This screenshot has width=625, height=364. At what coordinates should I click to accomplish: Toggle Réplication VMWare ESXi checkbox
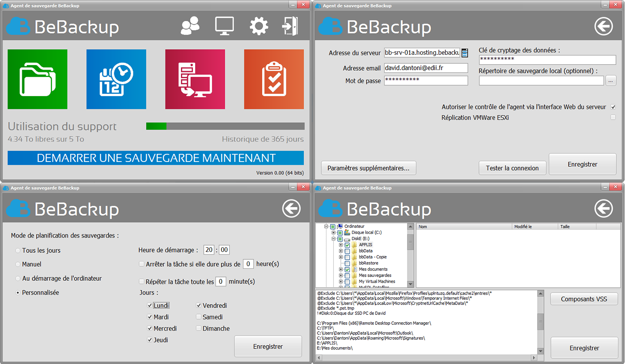click(x=613, y=117)
